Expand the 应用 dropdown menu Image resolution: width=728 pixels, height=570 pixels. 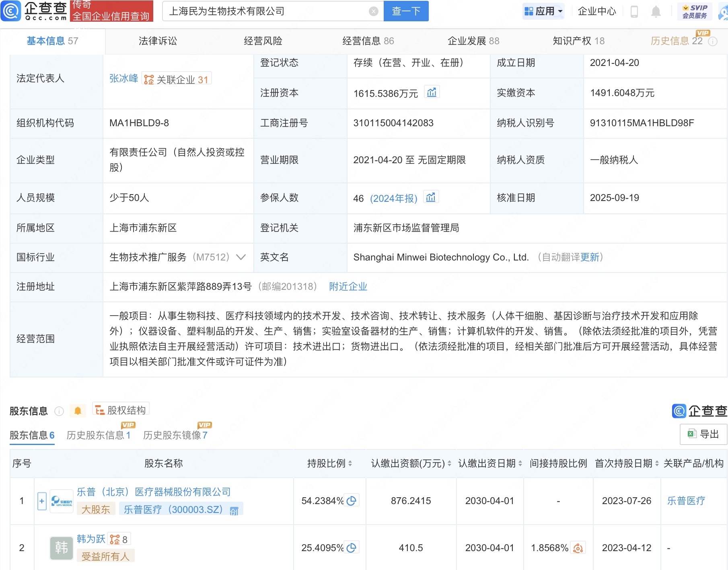[544, 11]
